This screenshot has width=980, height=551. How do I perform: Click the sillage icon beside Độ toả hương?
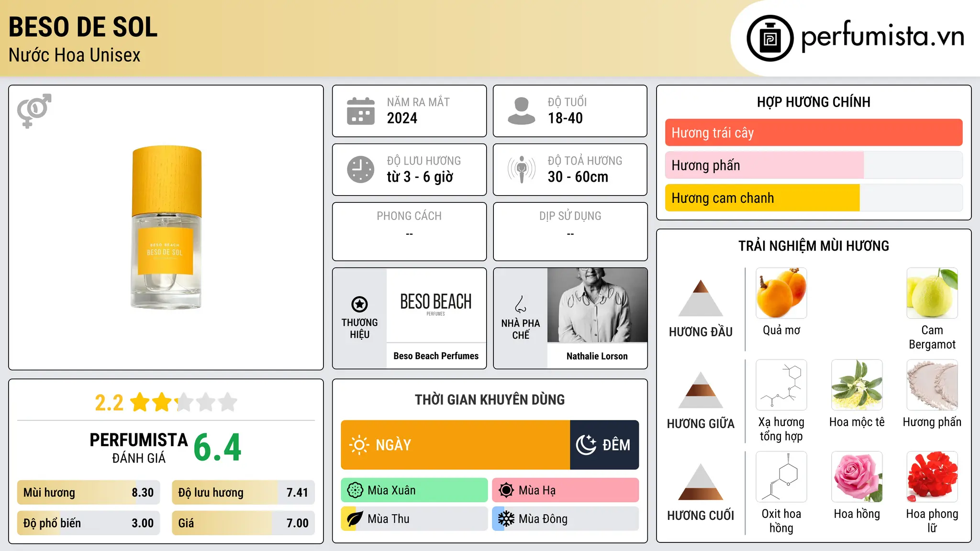click(522, 169)
